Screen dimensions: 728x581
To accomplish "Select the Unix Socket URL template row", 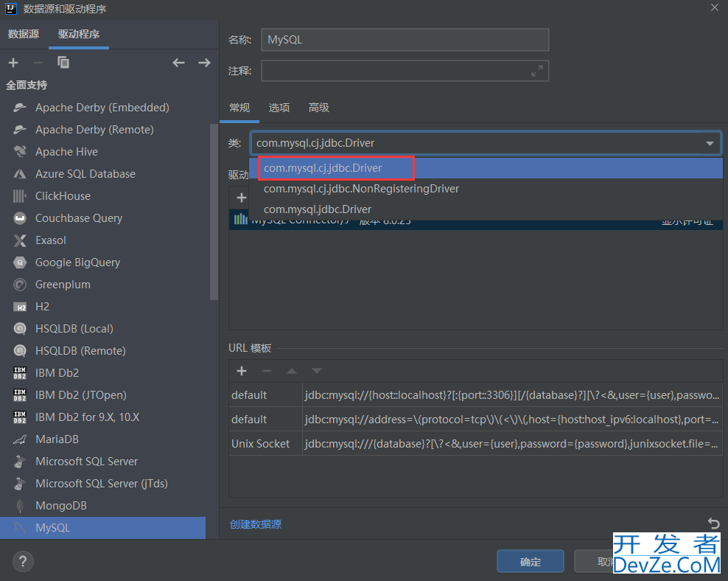I will click(475, 444).
